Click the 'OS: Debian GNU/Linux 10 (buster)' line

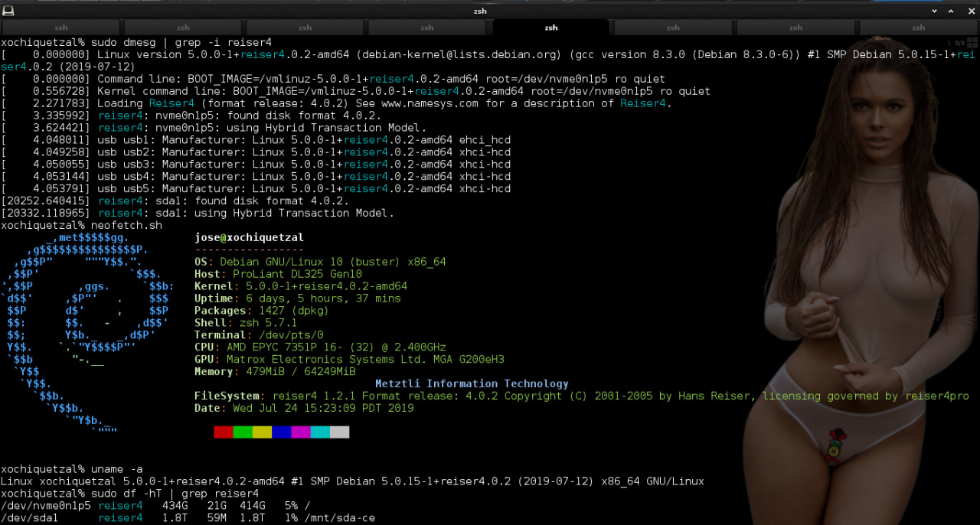(x=320, y=262)
